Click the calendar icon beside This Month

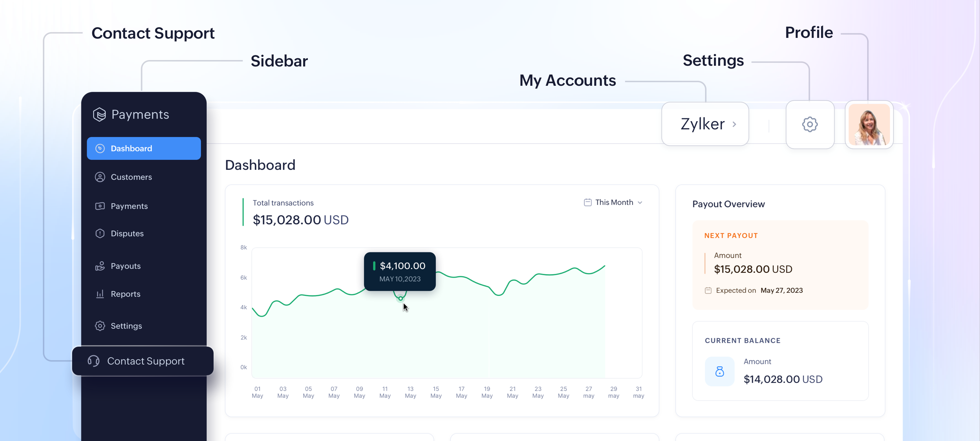point(587,202)
